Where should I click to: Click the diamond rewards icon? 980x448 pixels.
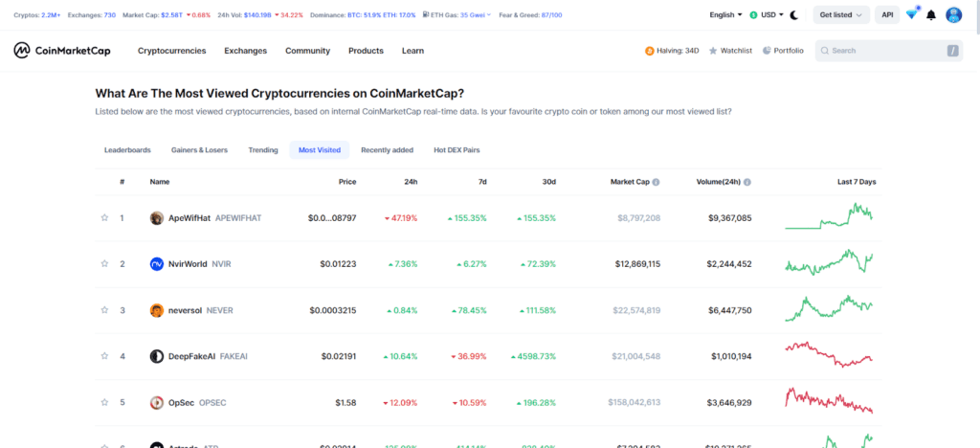click(911, 14)
